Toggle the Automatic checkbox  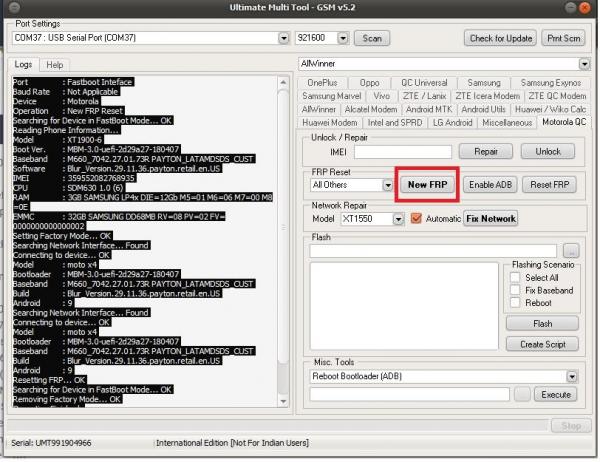click(x=416, y=219)
